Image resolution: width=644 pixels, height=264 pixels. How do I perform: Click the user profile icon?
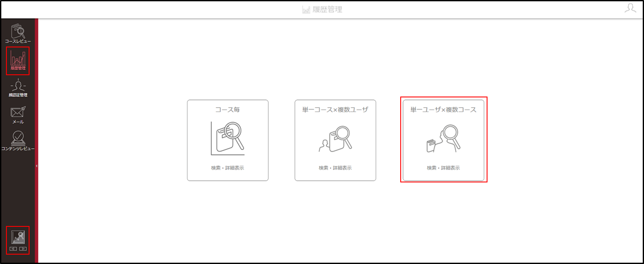point(630,9)
